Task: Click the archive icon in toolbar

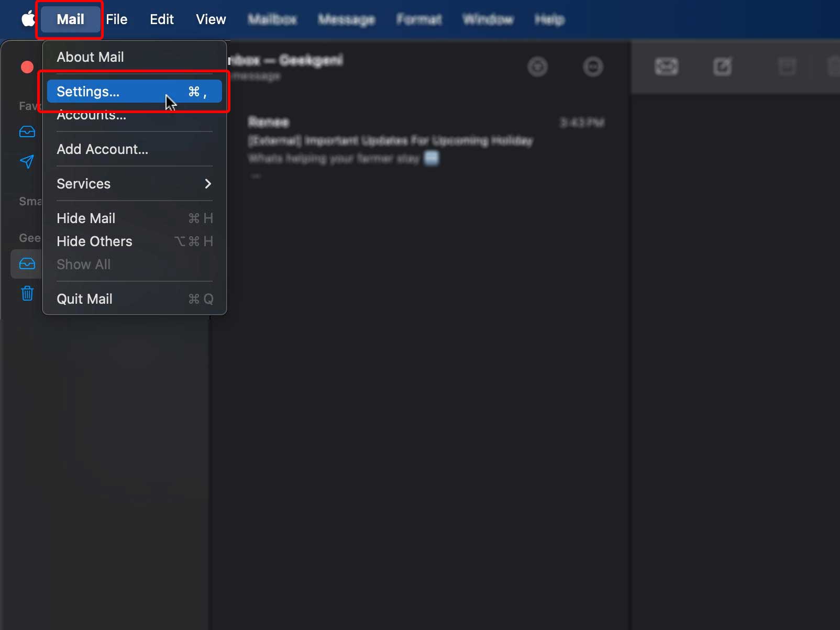Action: (787, 67)
